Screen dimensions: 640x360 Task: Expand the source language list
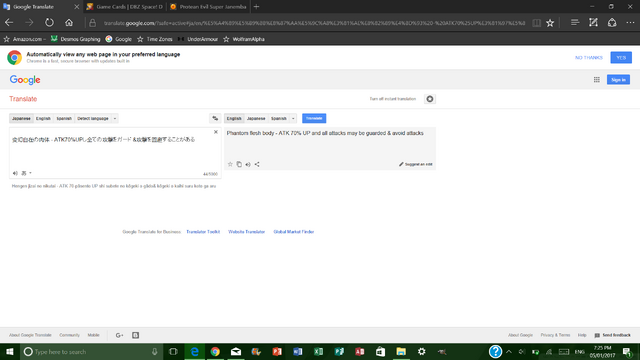click(115, 118)
